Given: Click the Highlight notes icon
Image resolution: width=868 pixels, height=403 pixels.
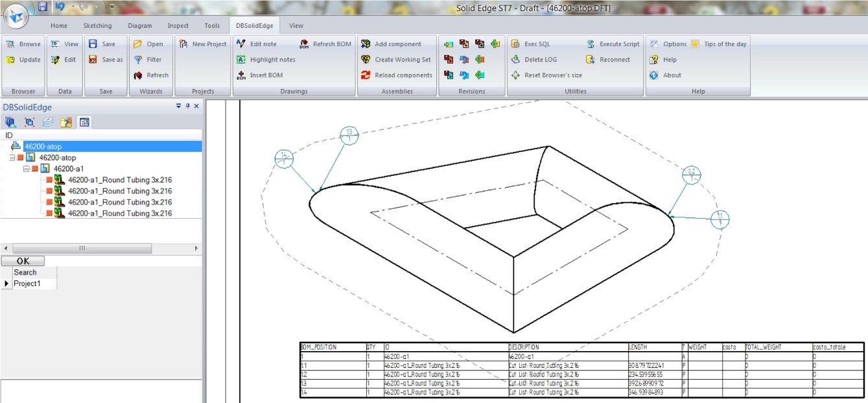Looking at the screenshot, I should pos(241,60).
